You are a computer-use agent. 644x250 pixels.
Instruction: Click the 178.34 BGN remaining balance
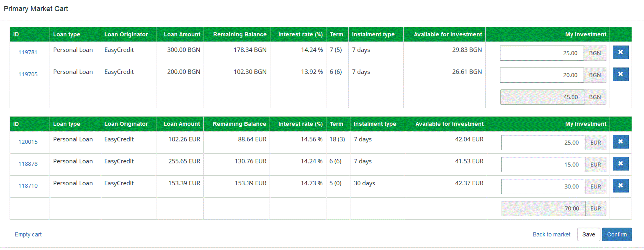point(250,50)
